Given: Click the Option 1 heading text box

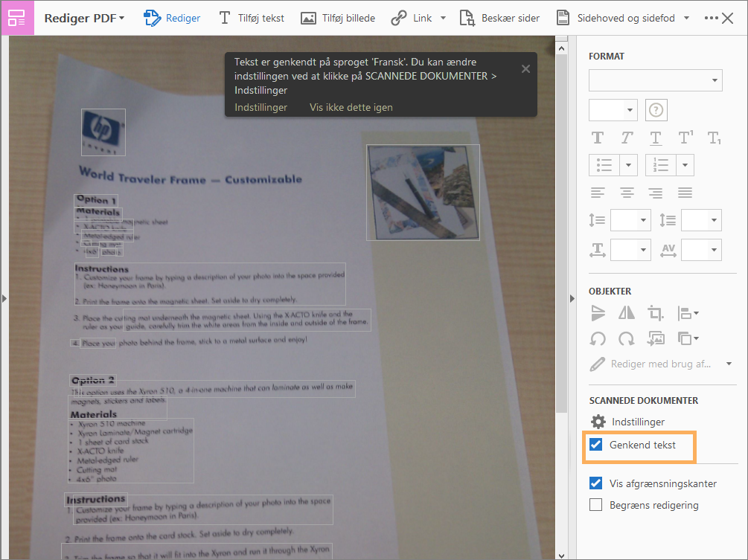Looking at the screenshot, I should [x=96, y=200].
